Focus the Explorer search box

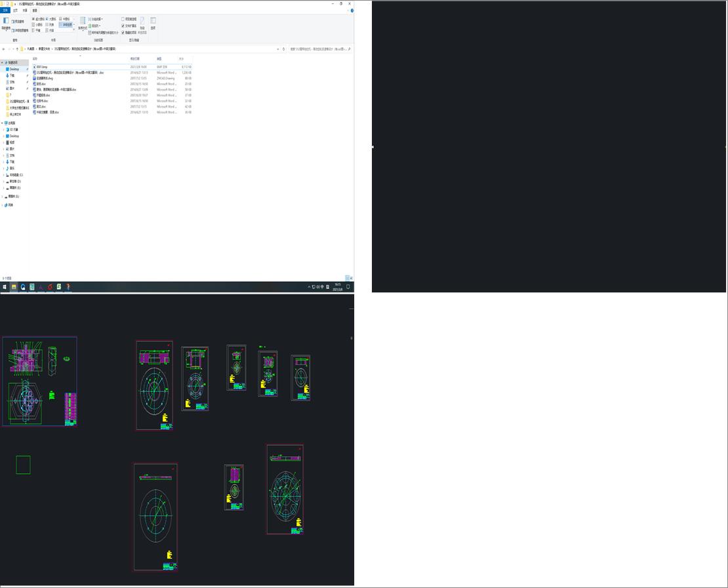pos(319,49)
